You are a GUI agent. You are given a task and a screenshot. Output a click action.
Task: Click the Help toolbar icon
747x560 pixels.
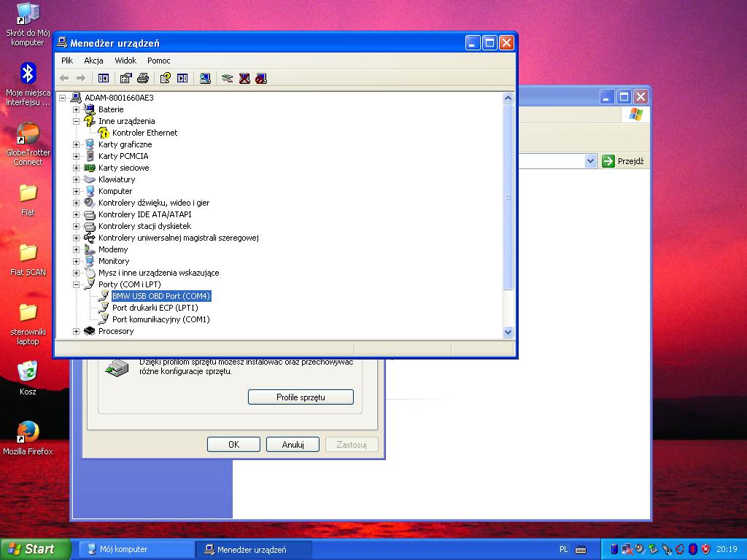click(166, 78)
